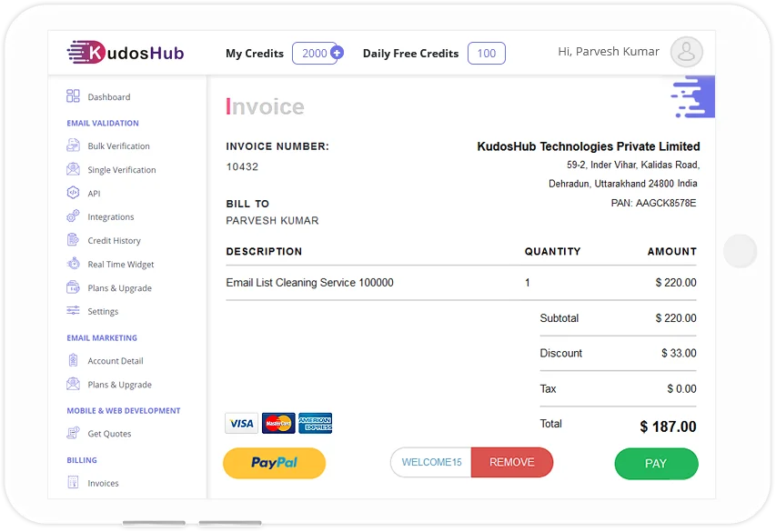Click KudosHub Technologies Private Limited heading

coord(589,146)
